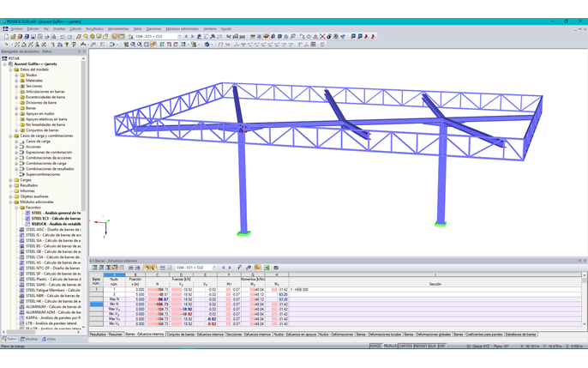588x368 pixels.
Task: Switch to the Datos navigator tab
Action: pyautogui.click(x=9, y=339)
